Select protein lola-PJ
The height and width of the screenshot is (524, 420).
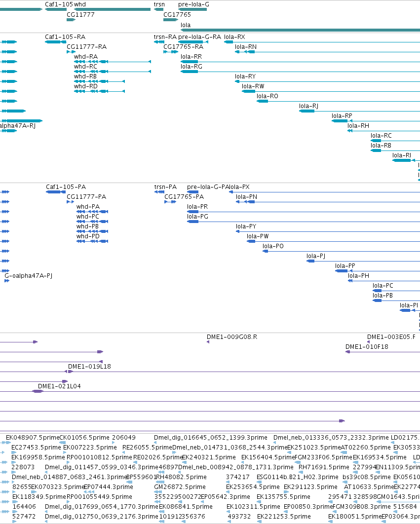316,256
